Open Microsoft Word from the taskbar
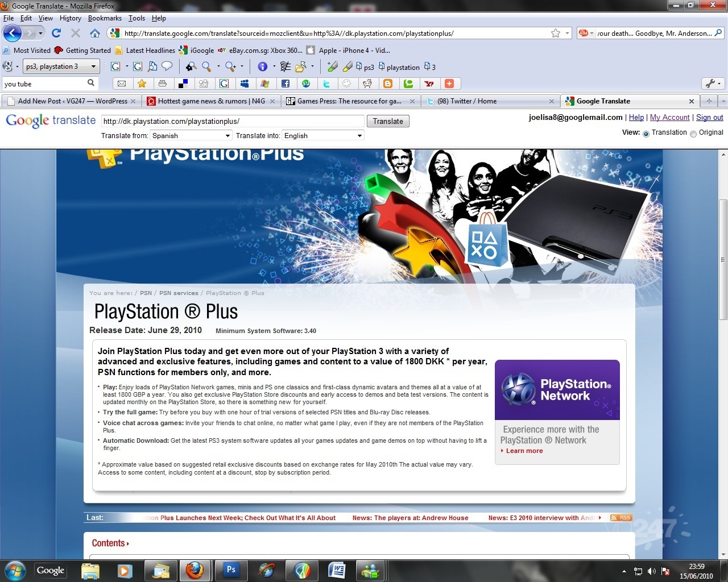 337,569
